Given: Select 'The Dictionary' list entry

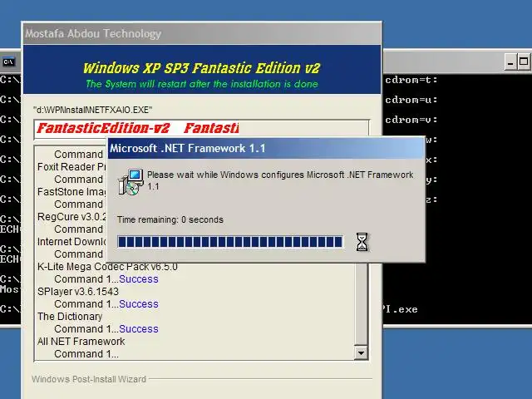Looking at the screenshot, I should click(x=70, y=317).
